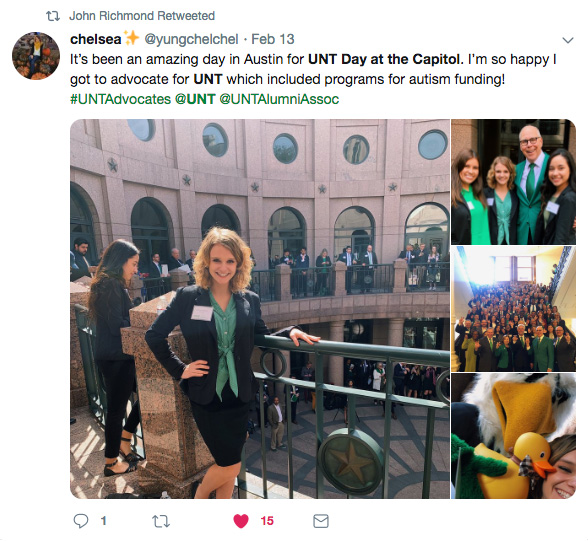Open the Feb 13 timestamp link
The width and height of the screenshot is (588, 541).
[273, 39]
